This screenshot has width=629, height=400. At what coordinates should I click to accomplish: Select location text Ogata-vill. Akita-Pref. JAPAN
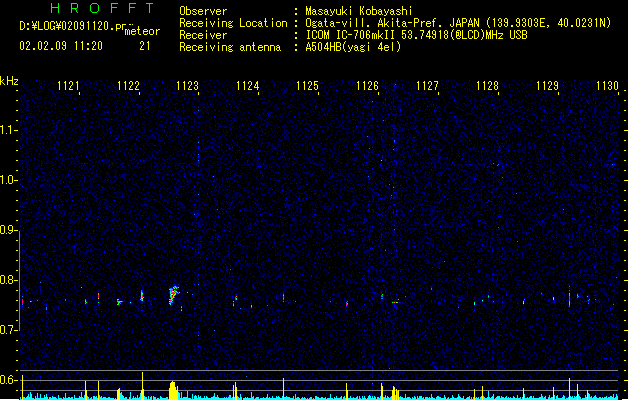[392, 23]
